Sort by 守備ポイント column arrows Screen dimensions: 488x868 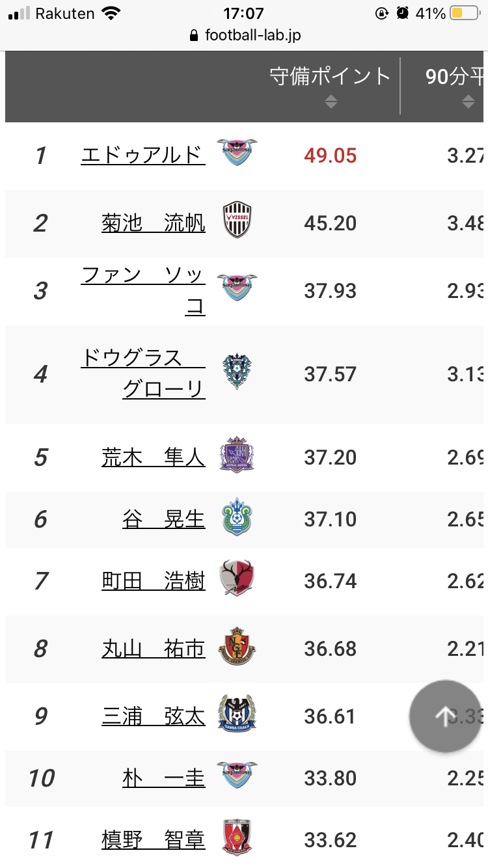point(331,102)
